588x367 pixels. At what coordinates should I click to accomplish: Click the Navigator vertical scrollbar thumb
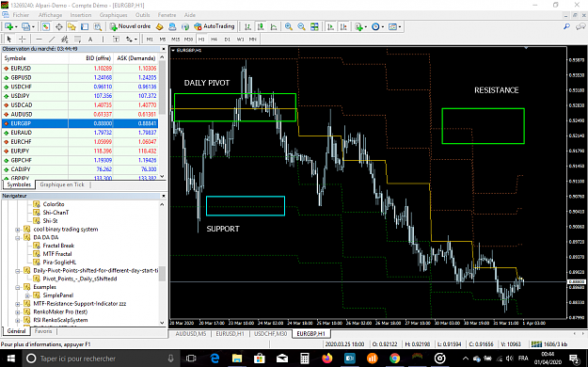click(162, 274)
